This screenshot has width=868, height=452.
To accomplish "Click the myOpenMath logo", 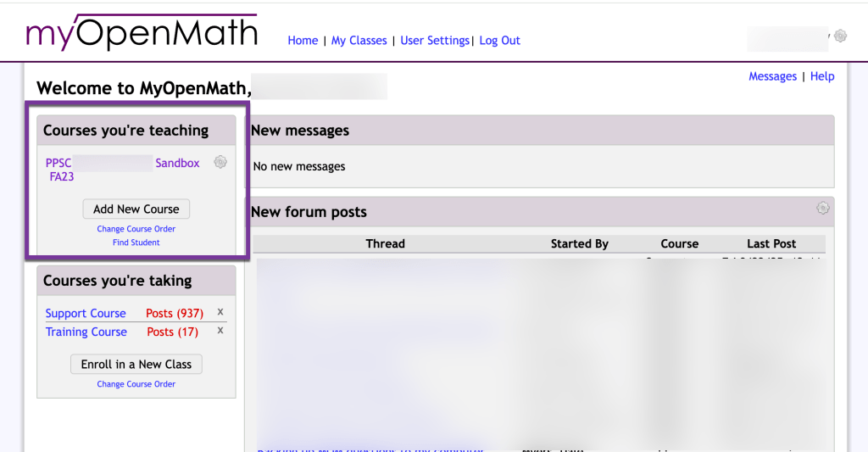I will click(142, 33).
